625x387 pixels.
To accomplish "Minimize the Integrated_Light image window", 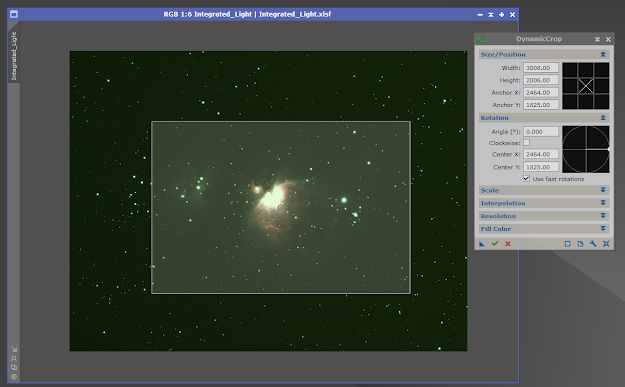I will [x=480, y=15].
